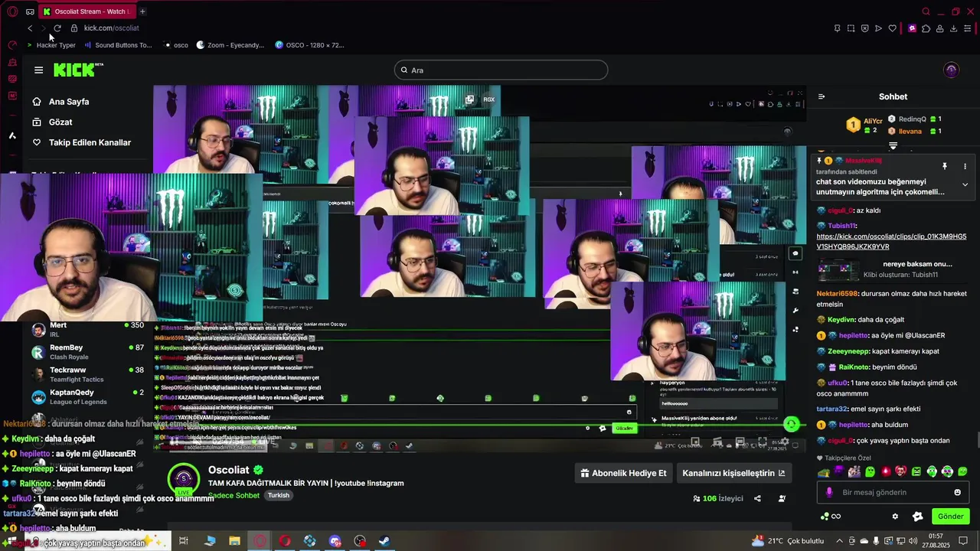Open the GX Control speedometer sidebar icon

[x=12, y=45]
